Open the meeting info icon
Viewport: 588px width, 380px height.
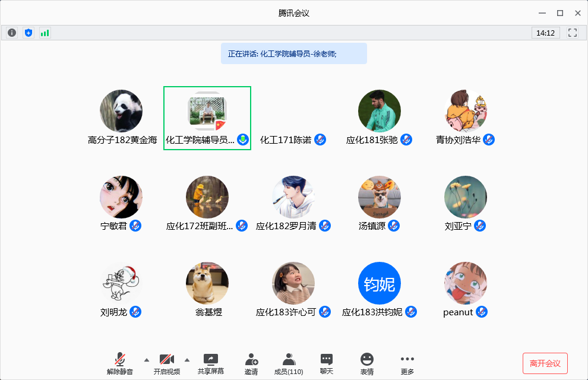coord(12,33)
